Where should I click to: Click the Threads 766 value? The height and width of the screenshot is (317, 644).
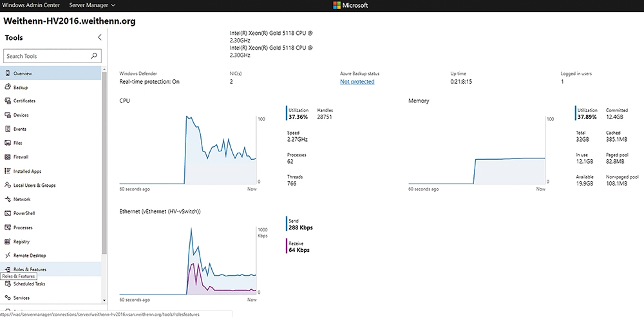[x=292, y=184]
